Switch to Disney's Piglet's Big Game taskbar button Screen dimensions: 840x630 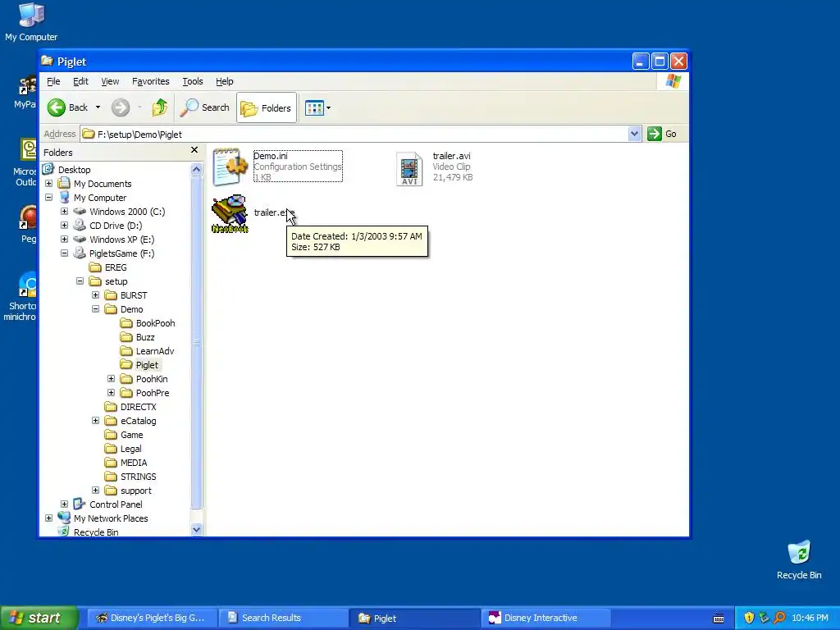pyautogui.click(x=152, y=618)
